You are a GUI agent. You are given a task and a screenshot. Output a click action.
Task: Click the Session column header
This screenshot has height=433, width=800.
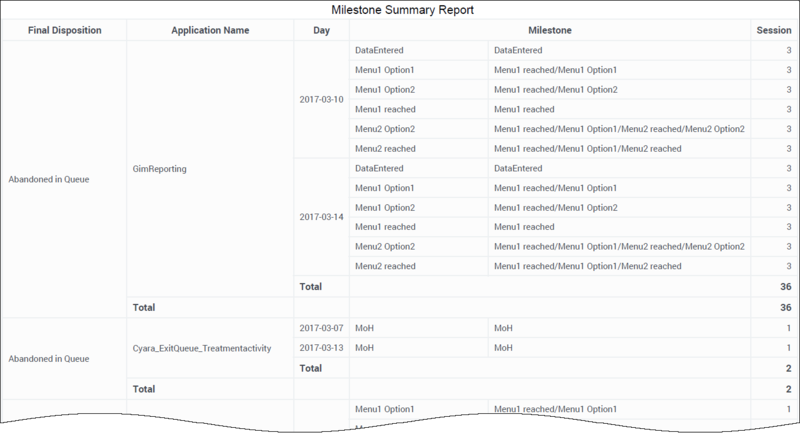click(x=773, y=30)
